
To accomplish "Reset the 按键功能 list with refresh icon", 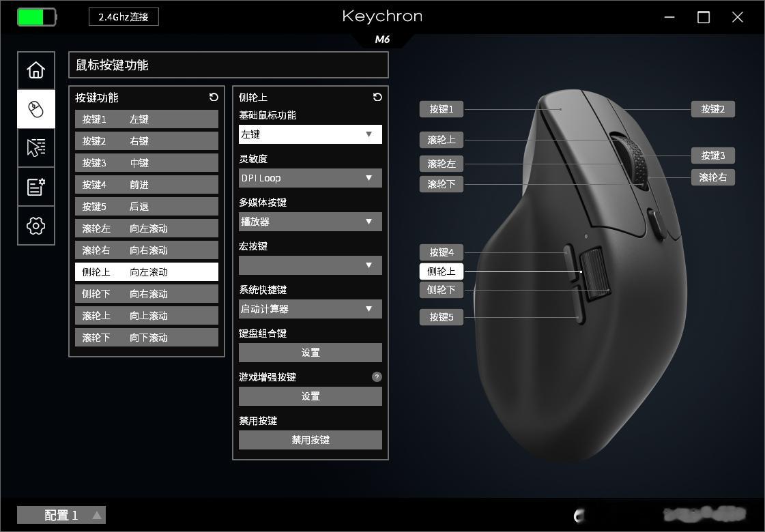I will [214, 97].
